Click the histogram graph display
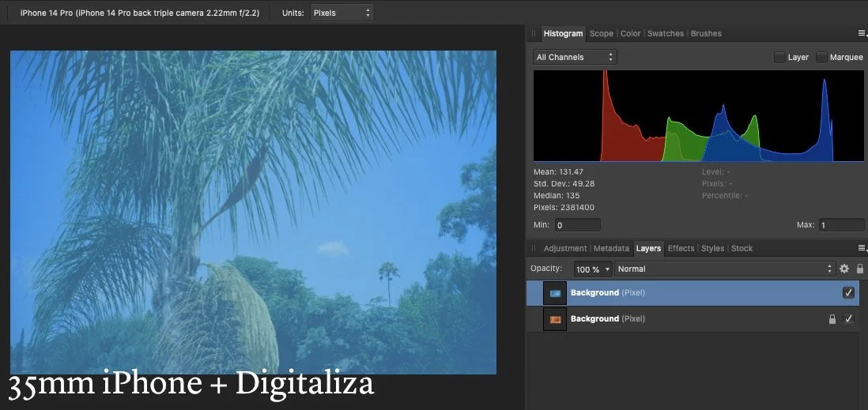The height and width of the screenshot is (410, 868). pyautogui.click(x=698, y=115)
